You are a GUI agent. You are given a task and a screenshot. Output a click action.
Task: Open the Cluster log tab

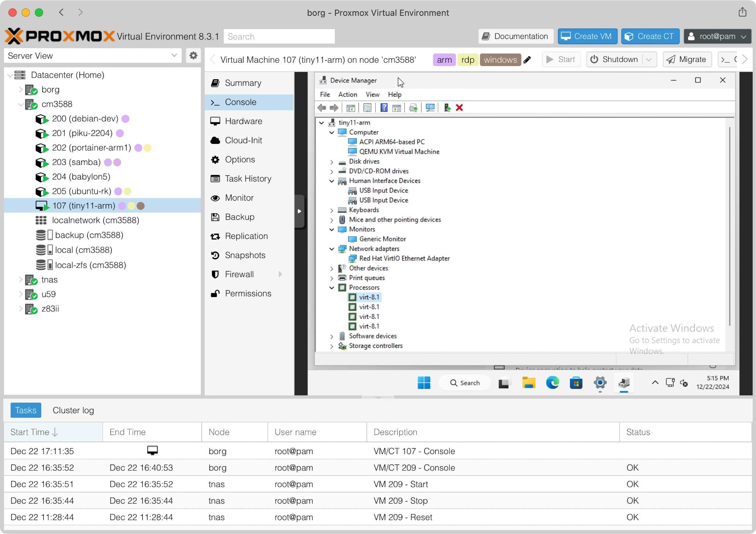(73, 410)
